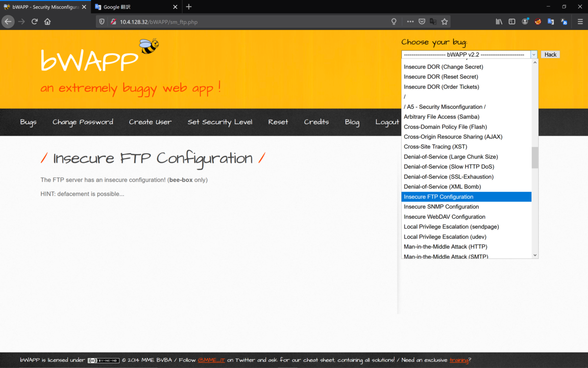
Task: Go back to the previous page
Action: [x=8, y=22]
